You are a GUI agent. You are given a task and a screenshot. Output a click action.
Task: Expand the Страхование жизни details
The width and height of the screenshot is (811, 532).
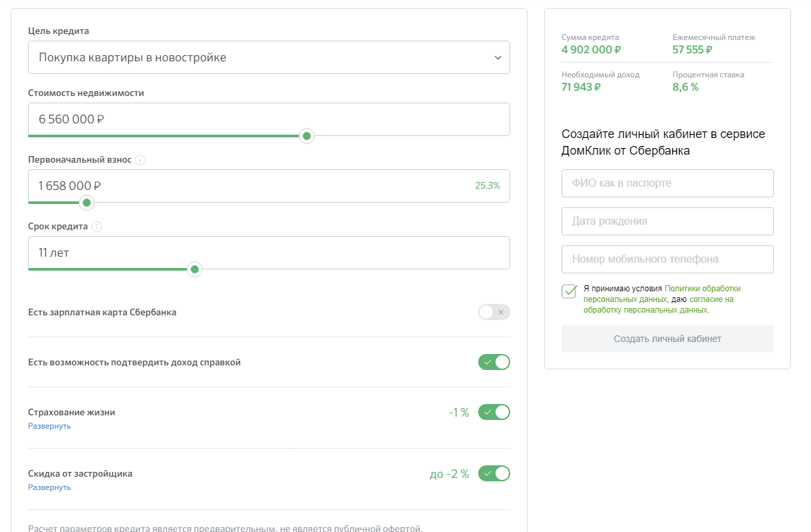coord(49,426)
